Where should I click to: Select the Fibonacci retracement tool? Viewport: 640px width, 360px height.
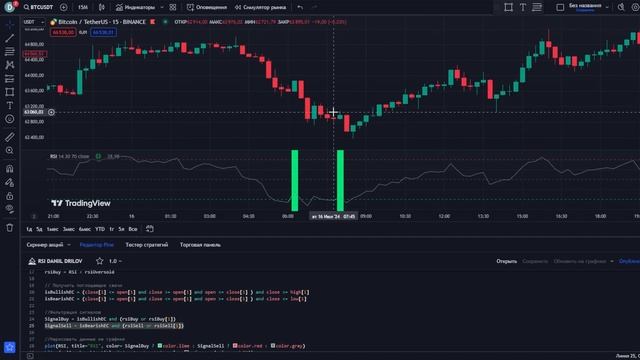tap(10, 51)
